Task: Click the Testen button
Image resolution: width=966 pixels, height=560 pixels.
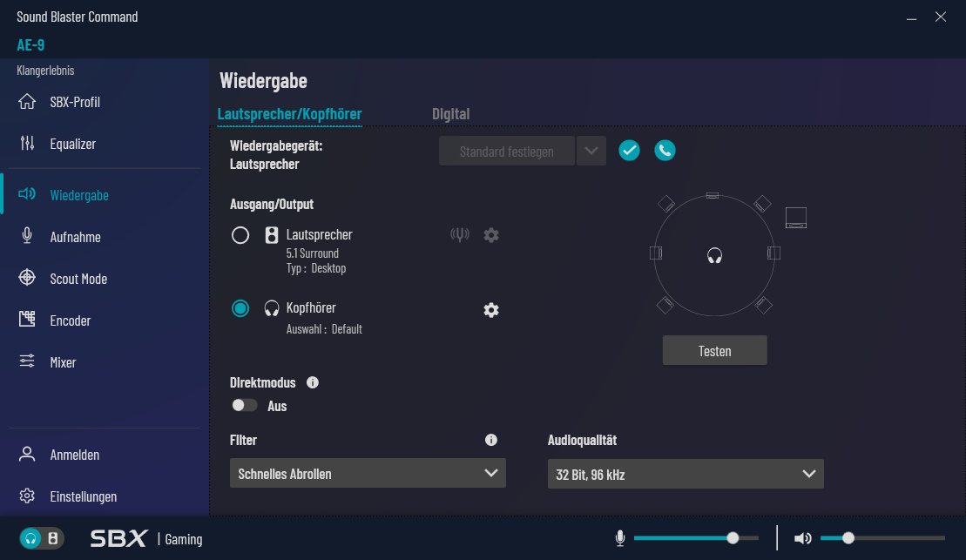Action: click(x=714, y=350)
